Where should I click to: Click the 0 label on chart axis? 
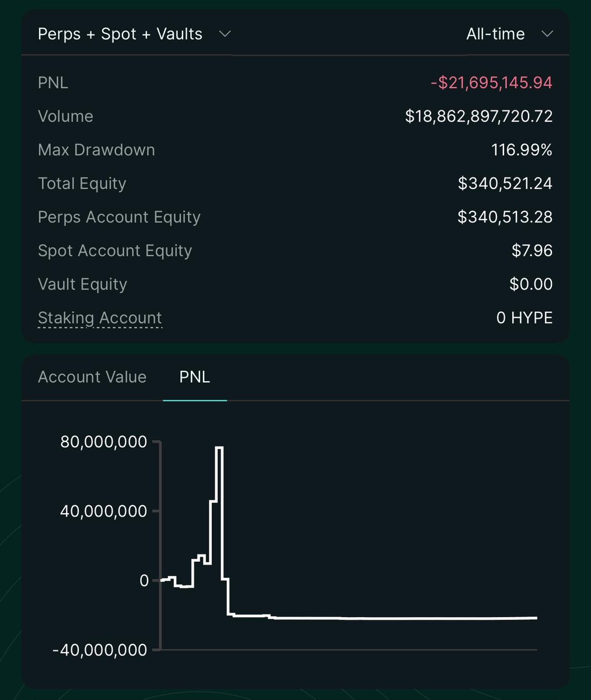pos(144,580)
